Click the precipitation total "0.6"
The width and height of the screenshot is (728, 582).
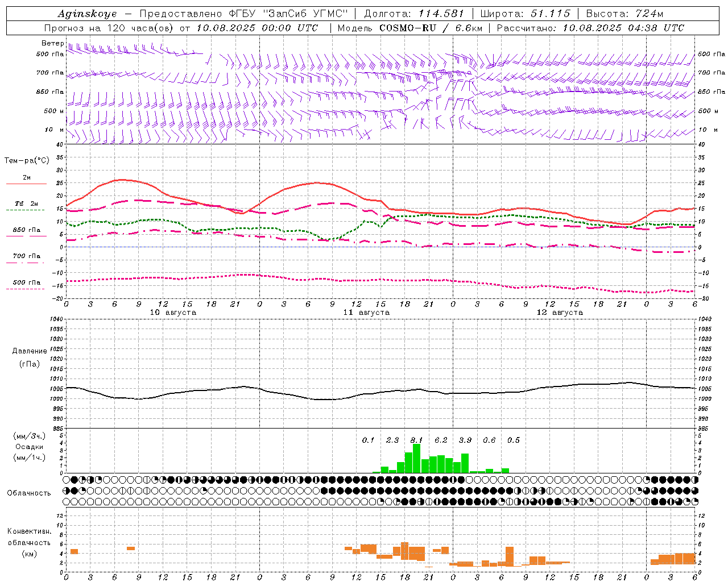[489, 440]
